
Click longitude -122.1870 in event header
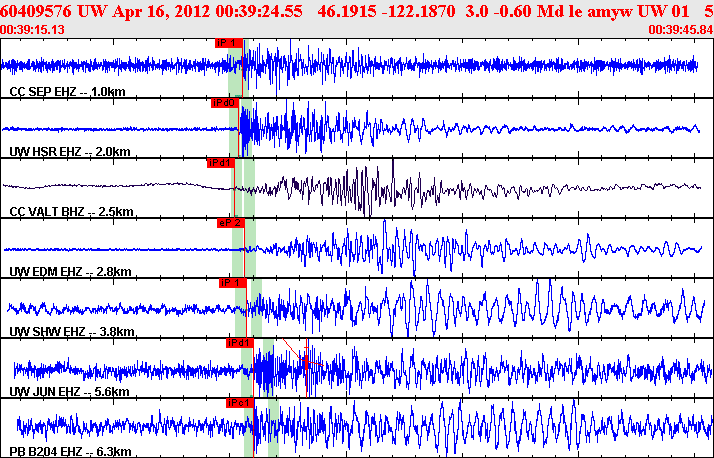(416, 11)
